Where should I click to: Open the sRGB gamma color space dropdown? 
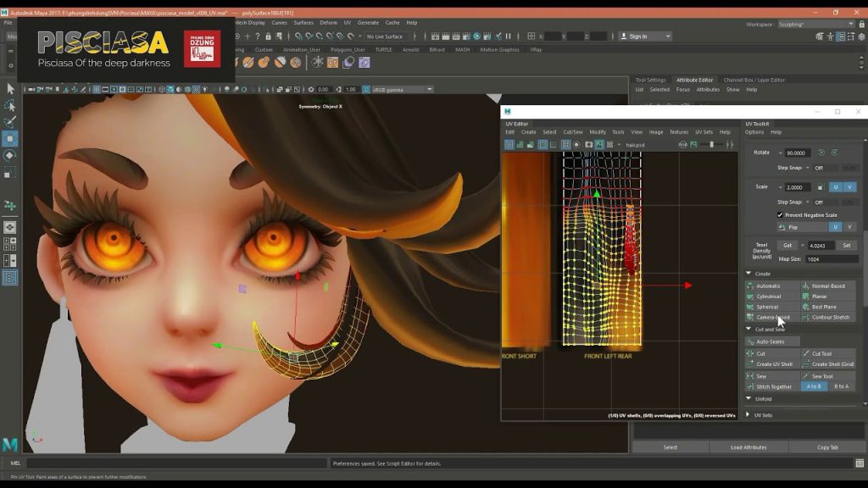(403, 90)
